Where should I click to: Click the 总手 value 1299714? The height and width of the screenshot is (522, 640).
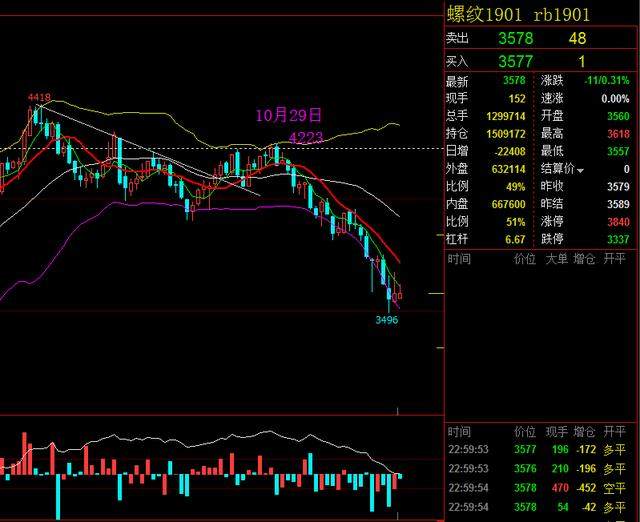point(506,116)
